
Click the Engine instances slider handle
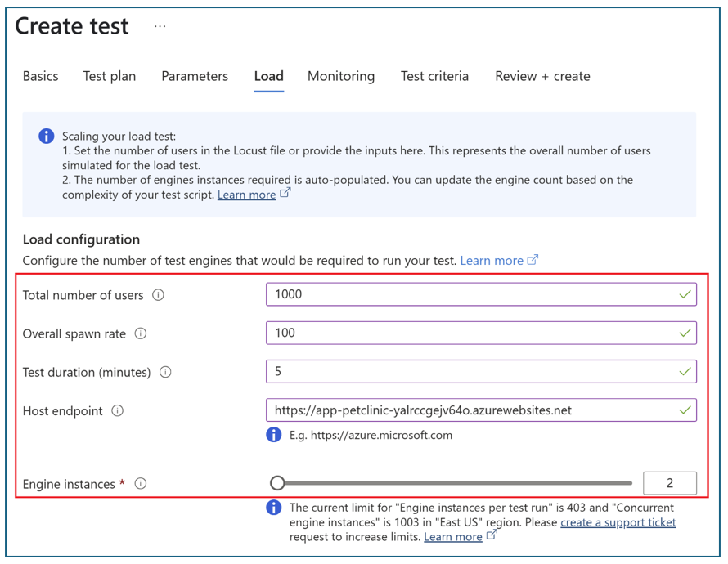click(x=277, y=483)
